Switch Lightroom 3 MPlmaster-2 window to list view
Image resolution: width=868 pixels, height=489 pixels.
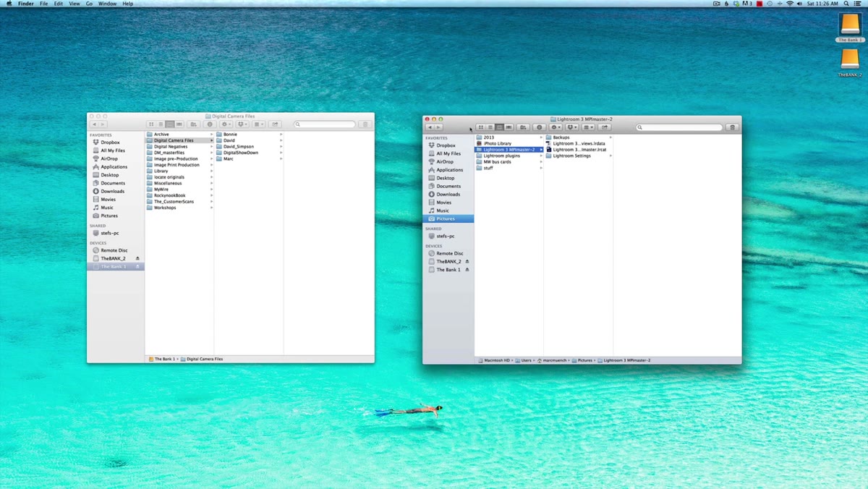point(490,127)
